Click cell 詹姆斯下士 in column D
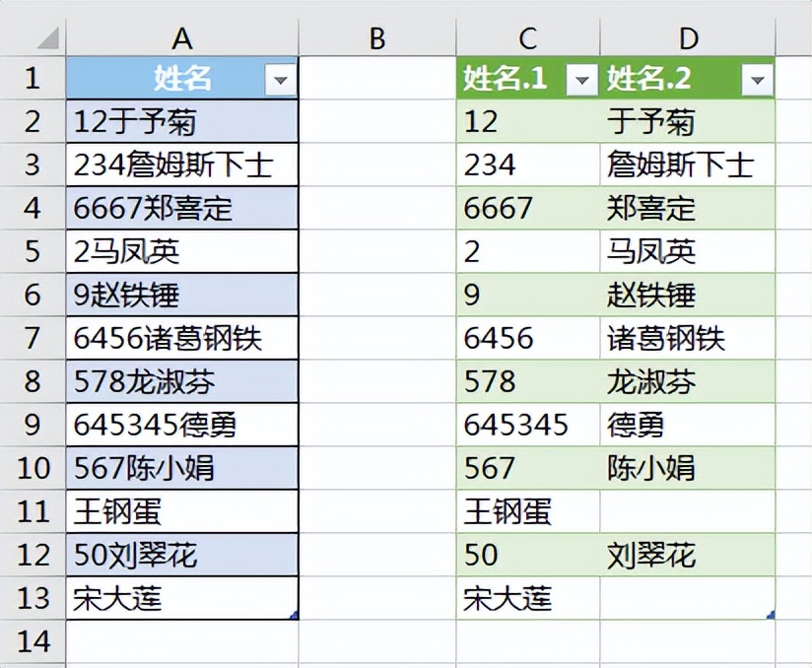This screenshot has height=668, width=812. 688,165
